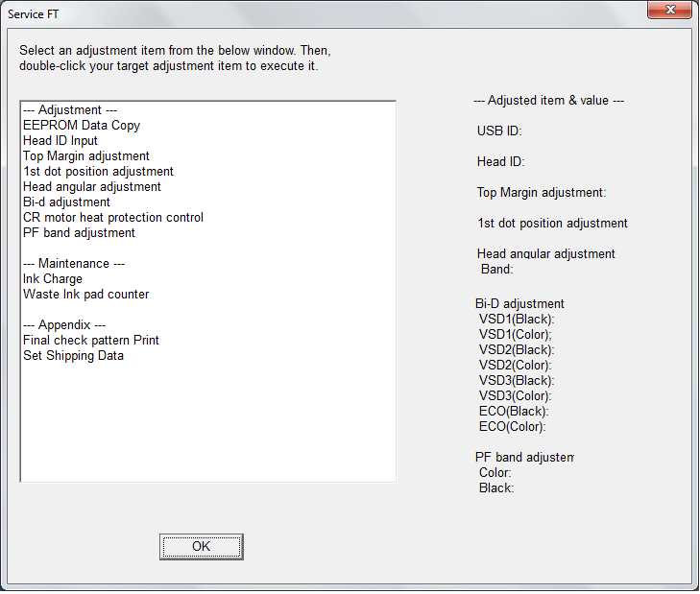The width and height of the screenshot is (700, 594).
Task: Close the Service FT window
Action: pos(669,10)
